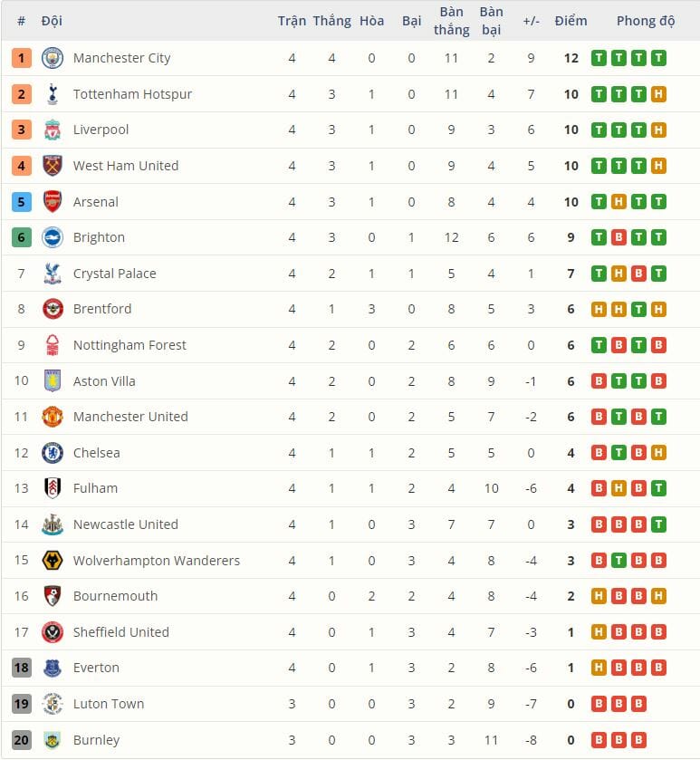Click the Everton club badge
Screen dimensions: 700x760
pyautogui.click(x=53, y=669)
